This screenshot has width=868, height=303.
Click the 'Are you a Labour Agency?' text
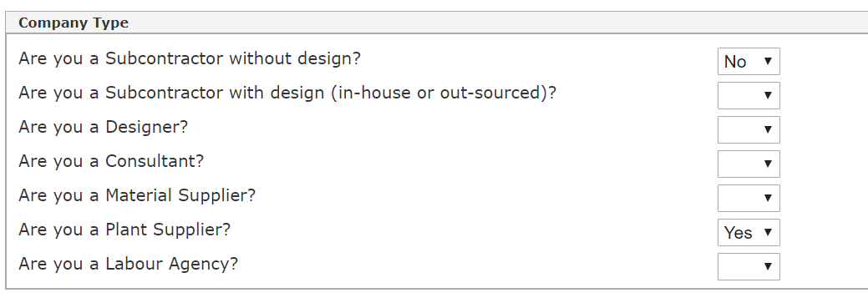[128, 265]
